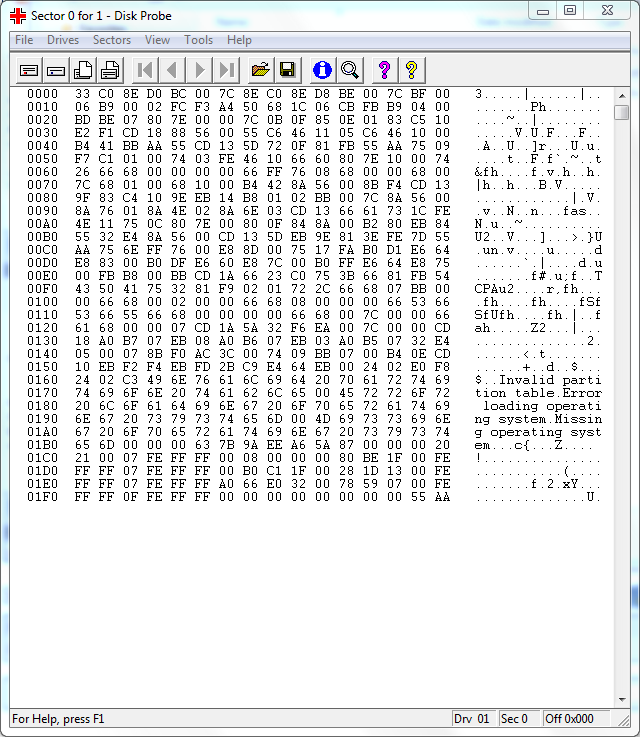
Task: Click byte 21 starting row 01C0
Action: [x=82, y=458]
